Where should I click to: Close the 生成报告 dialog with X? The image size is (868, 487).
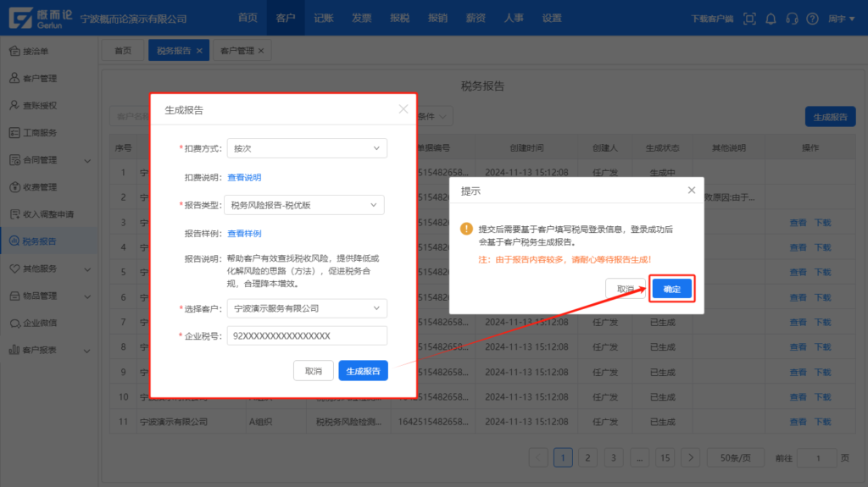(403, 109)
